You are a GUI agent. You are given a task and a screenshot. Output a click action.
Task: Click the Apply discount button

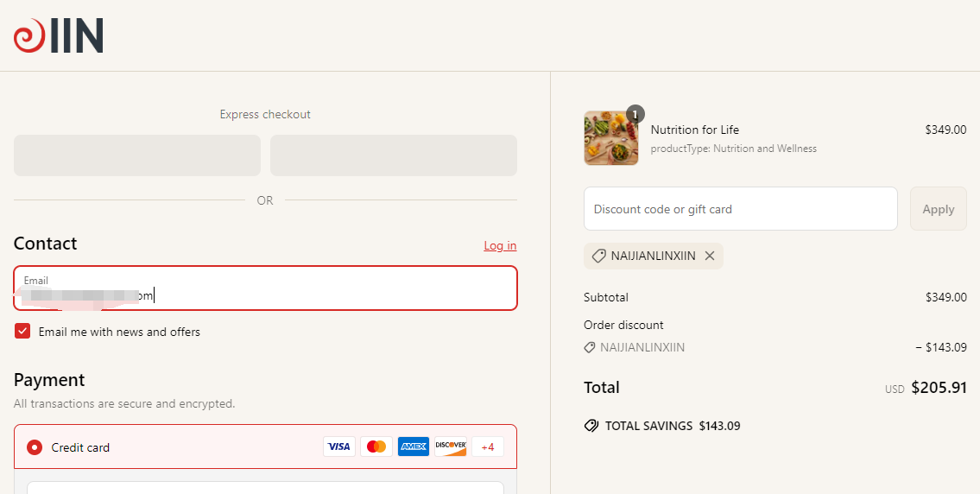(939, 209)
